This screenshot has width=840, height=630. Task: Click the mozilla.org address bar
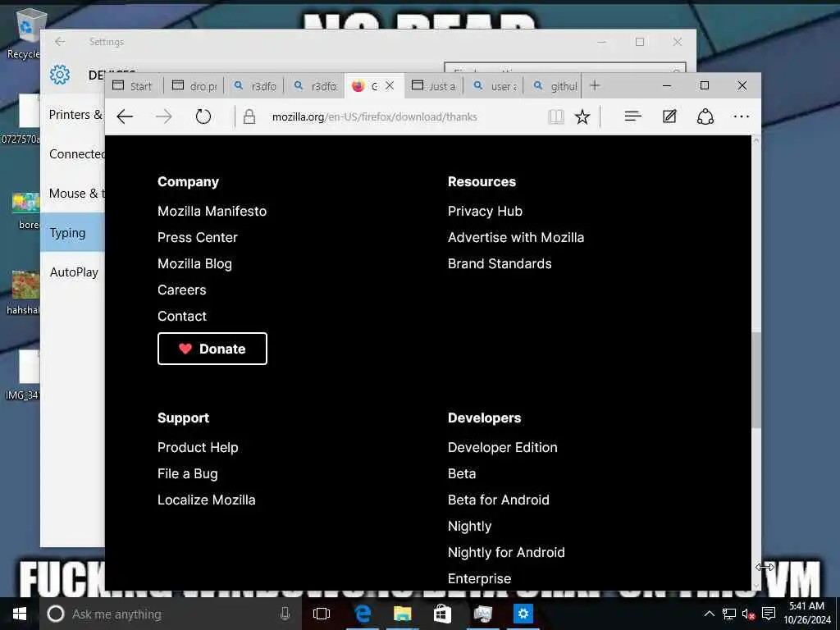[374, 116]
